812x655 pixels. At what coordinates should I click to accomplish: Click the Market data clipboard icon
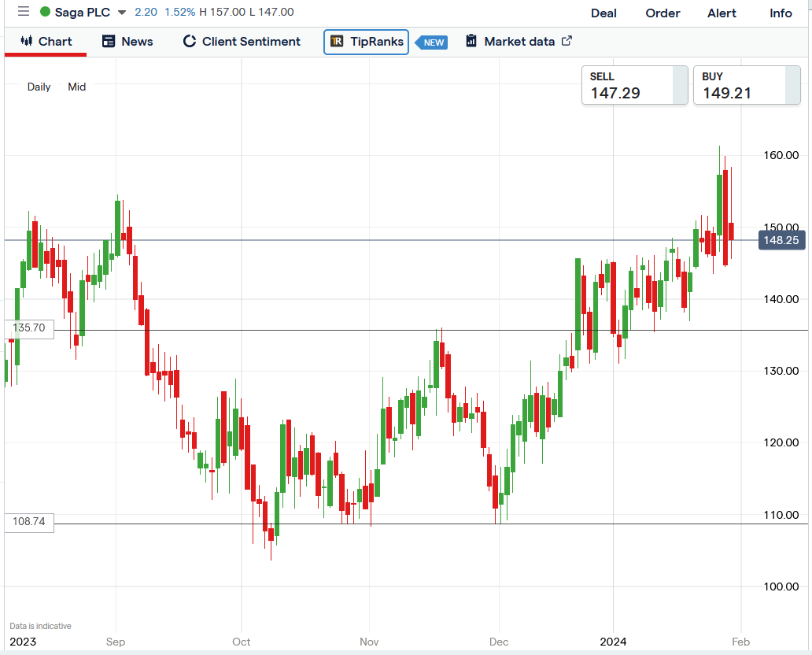coord(471,40)
